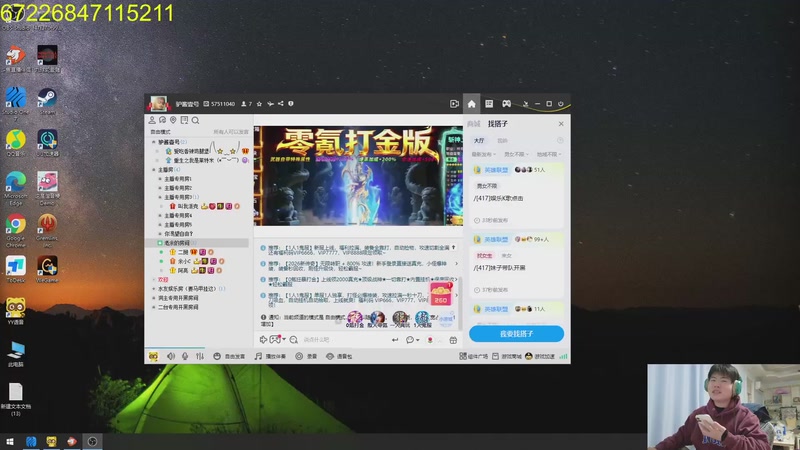Open the speech bubble dropdown in chat toolbar
The width and height of the screenshot is (800, 450).
412,340
